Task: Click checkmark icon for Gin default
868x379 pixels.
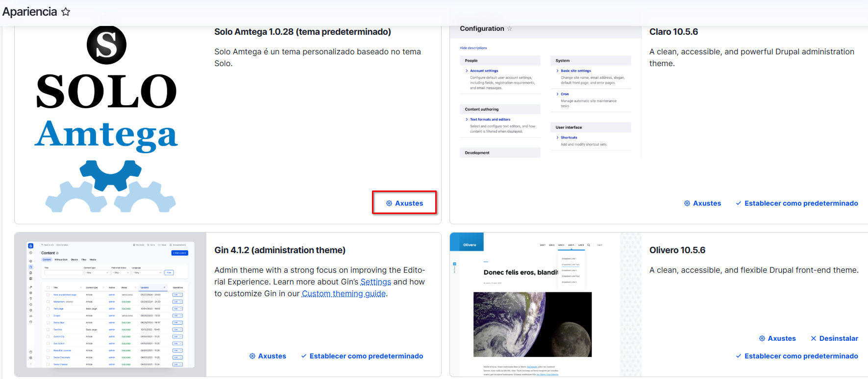Action: [x=304, y=356]
